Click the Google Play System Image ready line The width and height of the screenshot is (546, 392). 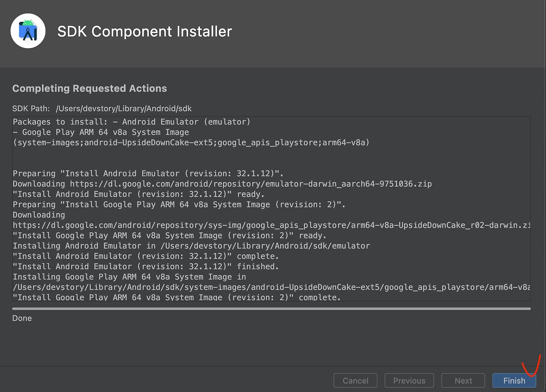(x=170, y=235)
